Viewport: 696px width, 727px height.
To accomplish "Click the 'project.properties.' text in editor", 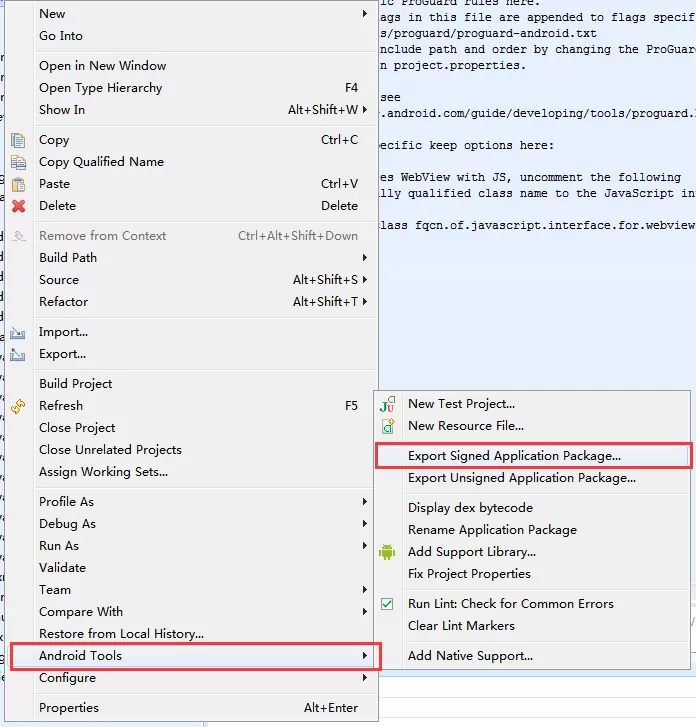I will [460, 65].
